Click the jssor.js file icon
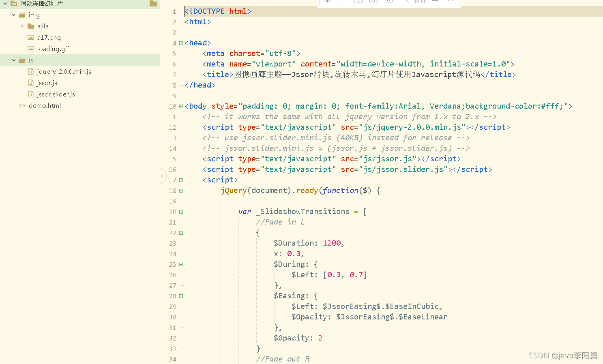Image resolution: width=603 pixels, height=364 pixels. pos(31,83)
